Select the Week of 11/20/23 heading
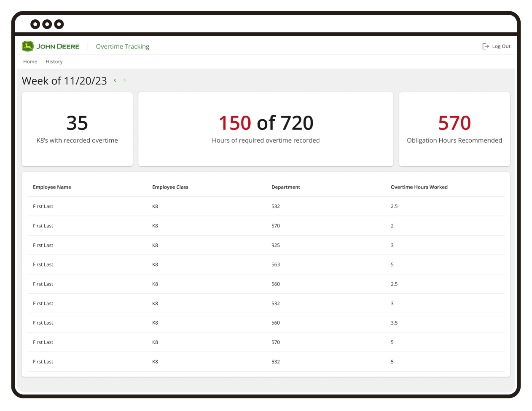The height and width of the screenshot is (411, 532). (64, 81)
